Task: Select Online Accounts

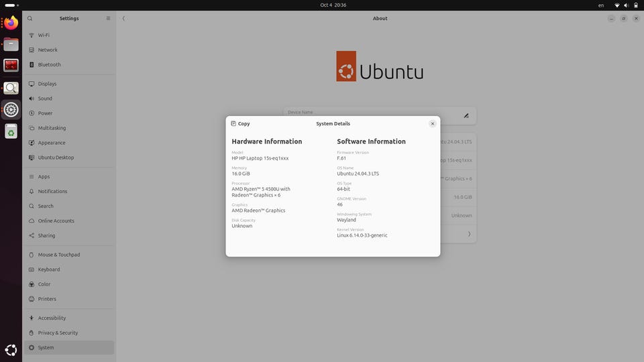Action: 69,221
